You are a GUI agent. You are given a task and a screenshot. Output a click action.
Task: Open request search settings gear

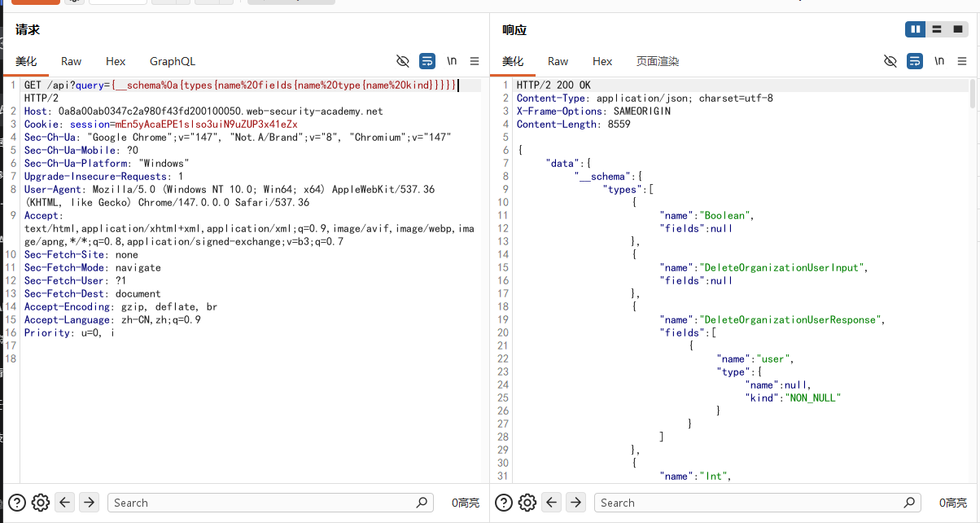(x=41, y=503)
